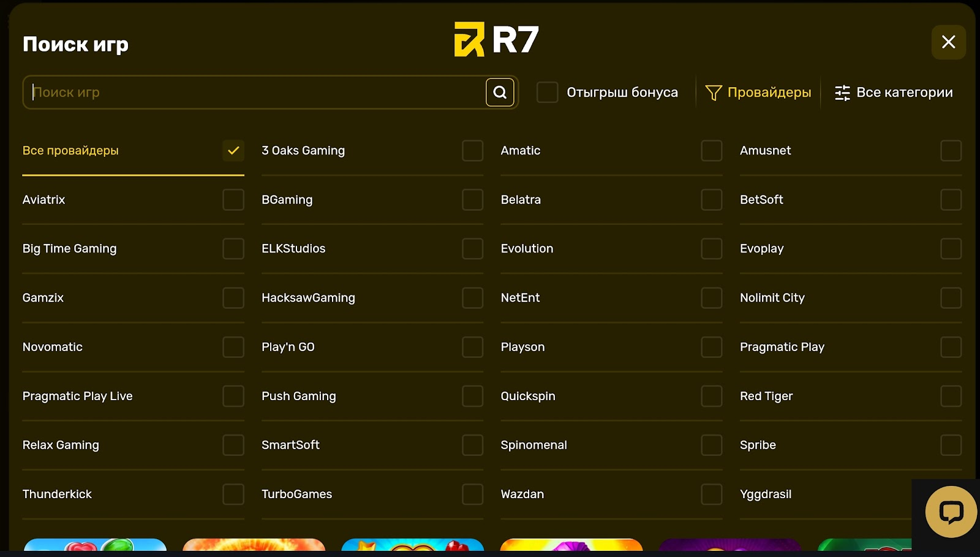
Task: Click the R7 logo
Action: tap(496, 40)
